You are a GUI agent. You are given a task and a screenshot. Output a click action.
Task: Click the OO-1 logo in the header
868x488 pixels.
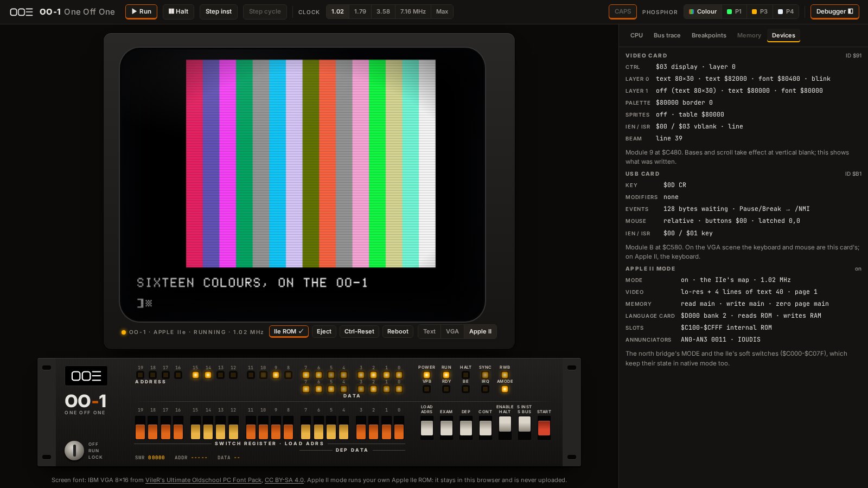point(22,11)
